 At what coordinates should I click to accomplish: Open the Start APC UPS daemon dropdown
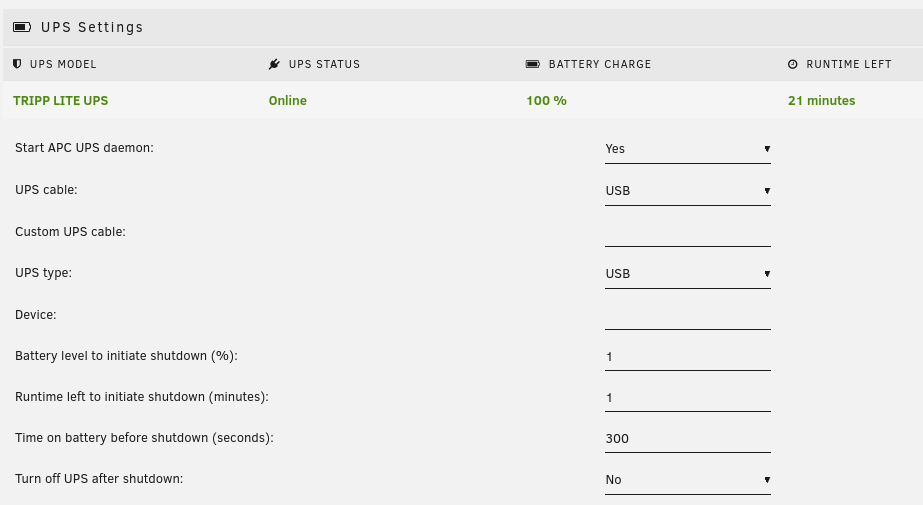click(688, 149)
